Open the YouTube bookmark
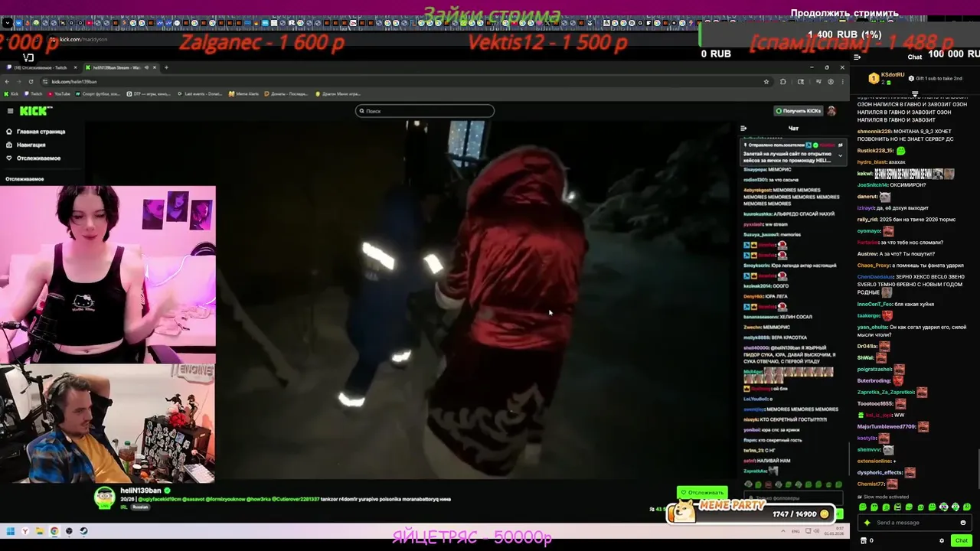 click(58, 93)
